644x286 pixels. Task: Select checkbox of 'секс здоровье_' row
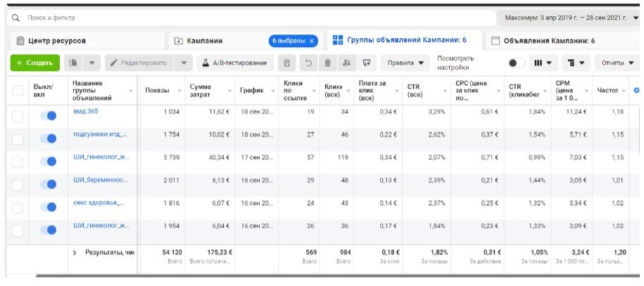pos(18,209)
